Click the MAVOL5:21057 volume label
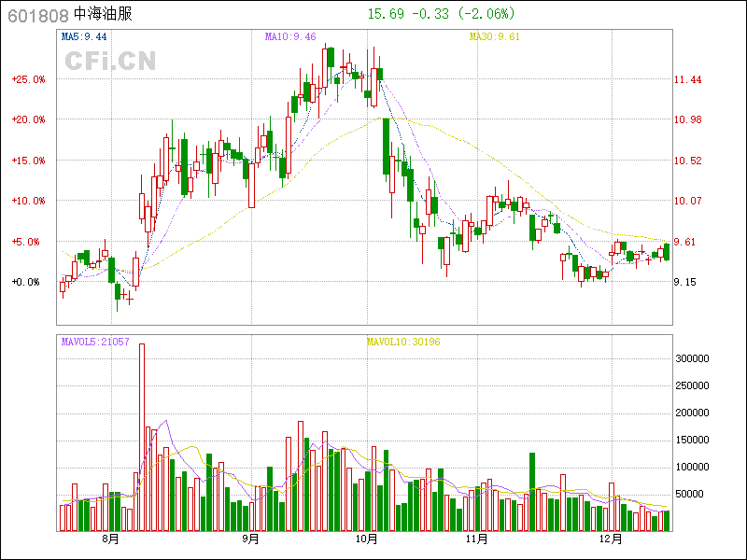 [x=95, y=343]
